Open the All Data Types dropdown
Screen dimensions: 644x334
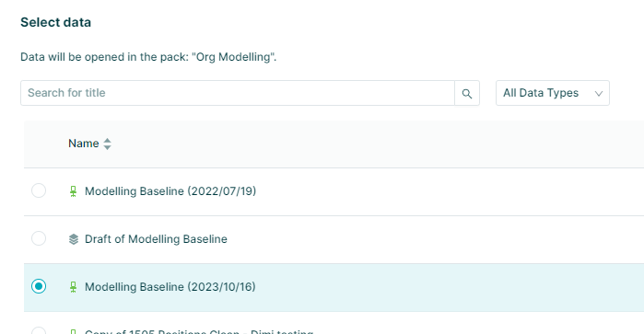(553, 93)
